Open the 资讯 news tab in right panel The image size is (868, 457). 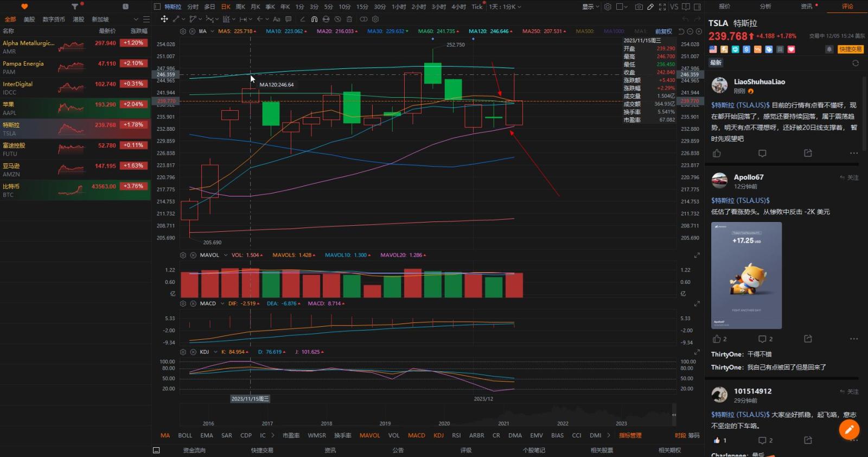click(807, 7)
